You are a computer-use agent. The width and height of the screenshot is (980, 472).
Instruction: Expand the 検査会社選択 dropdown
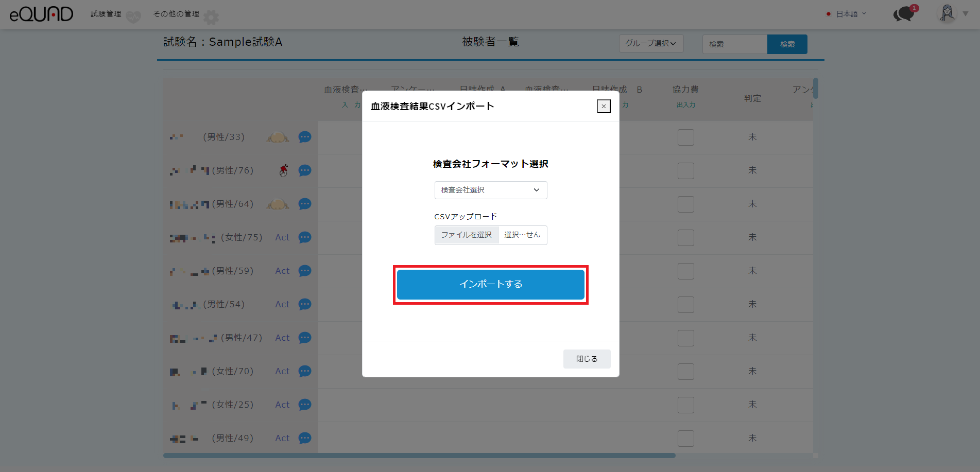(x=490, y=190)
